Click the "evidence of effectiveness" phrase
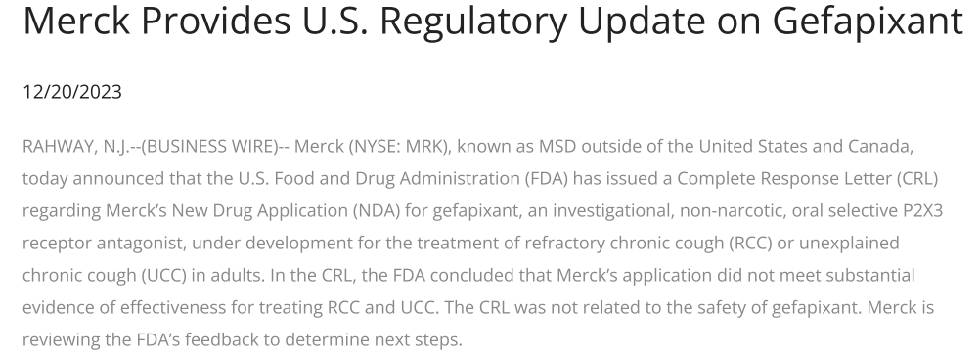This screenshot has width=980, height=356. pos(125,308)
